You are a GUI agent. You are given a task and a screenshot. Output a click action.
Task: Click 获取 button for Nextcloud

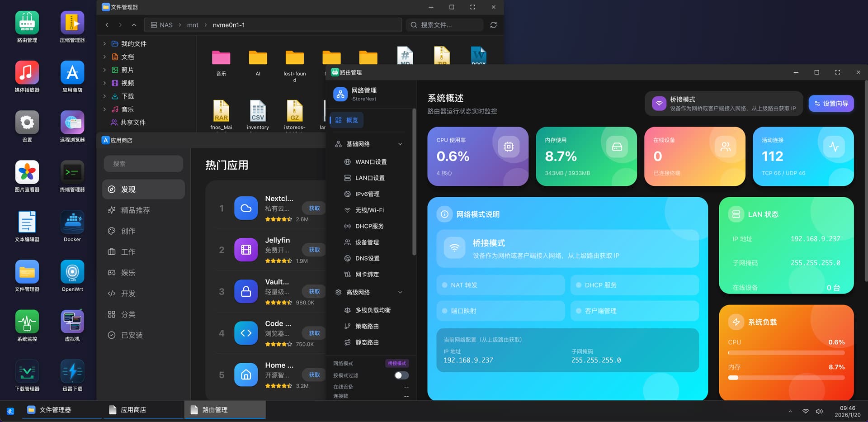(314, 209)
